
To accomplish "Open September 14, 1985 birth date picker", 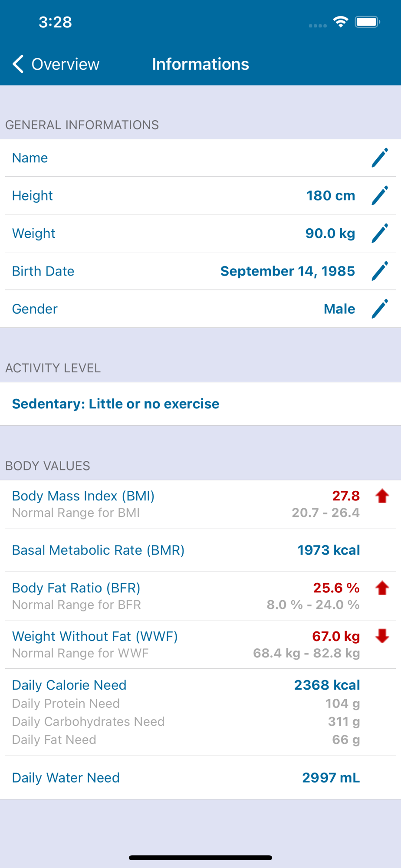I will pos(288,271).
